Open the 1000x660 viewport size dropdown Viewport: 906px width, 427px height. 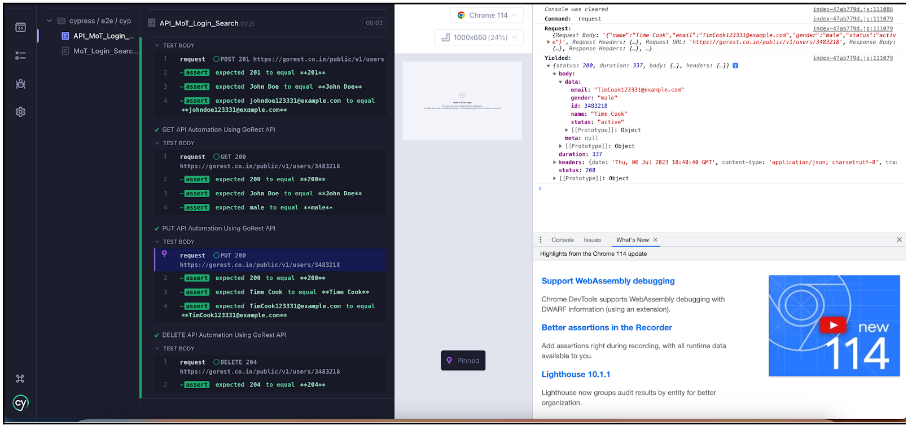(485, 37)
